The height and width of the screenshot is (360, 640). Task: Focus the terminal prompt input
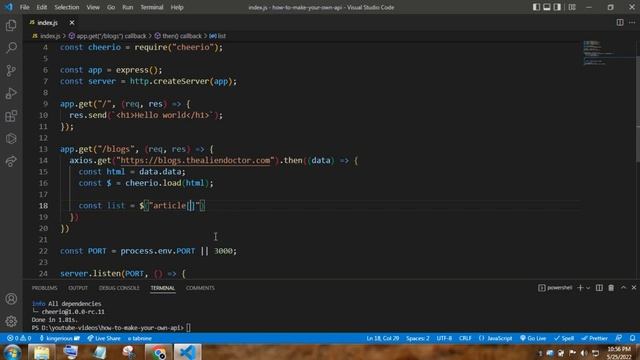[x=188, y=327]
